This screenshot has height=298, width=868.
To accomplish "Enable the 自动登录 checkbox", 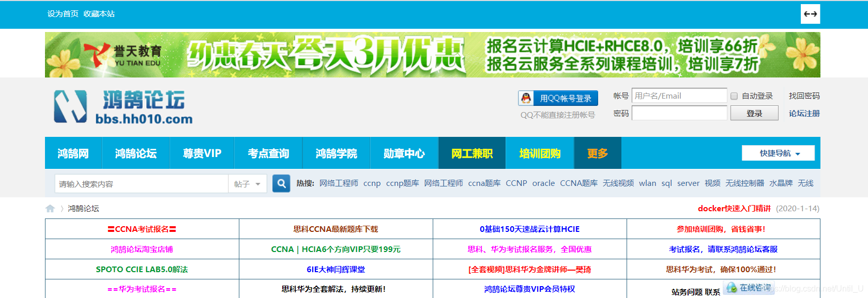I will point(734,96).
